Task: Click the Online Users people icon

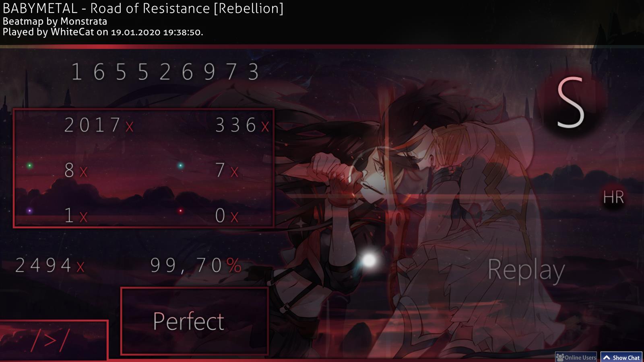Action: coord(560,357)
